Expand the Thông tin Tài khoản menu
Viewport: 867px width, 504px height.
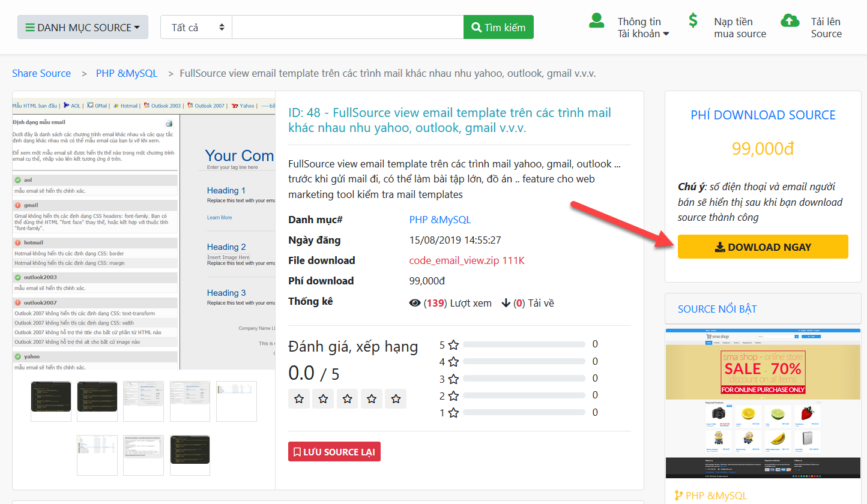(643, 28)
